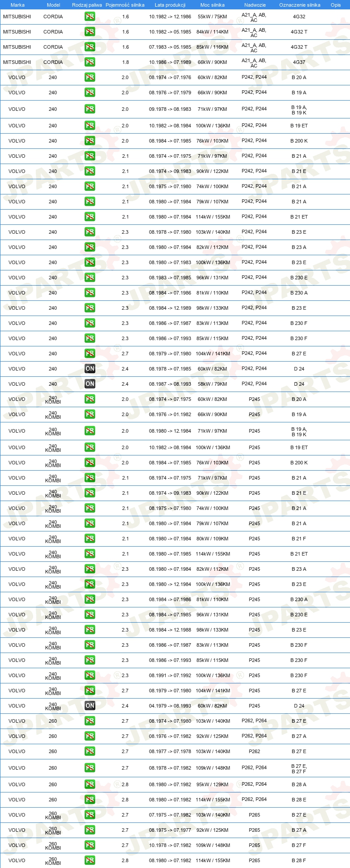Click date range 08.1991 -> 07.1992
Image resolution: width=350 pixels, height=868 pixels.
tap(170, 675)
